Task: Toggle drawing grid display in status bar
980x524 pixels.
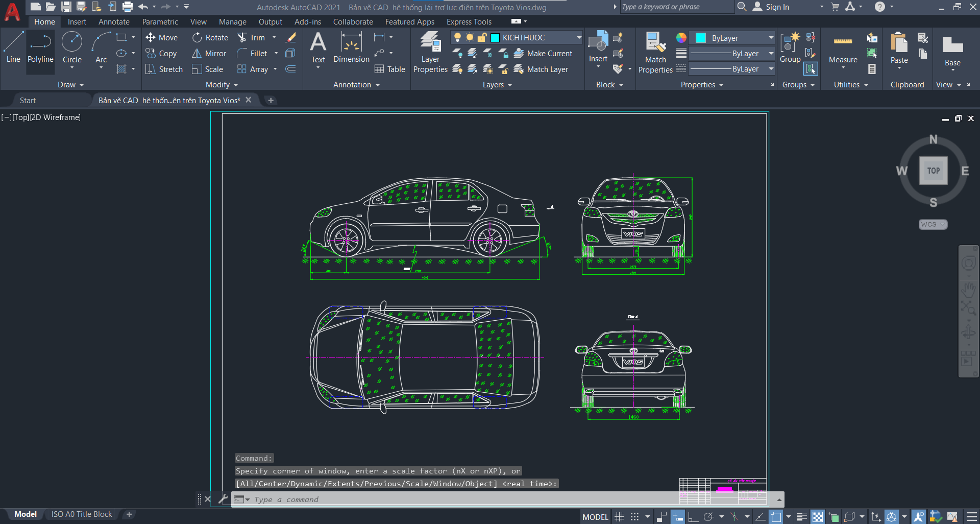Action: [x=619, y=517]
